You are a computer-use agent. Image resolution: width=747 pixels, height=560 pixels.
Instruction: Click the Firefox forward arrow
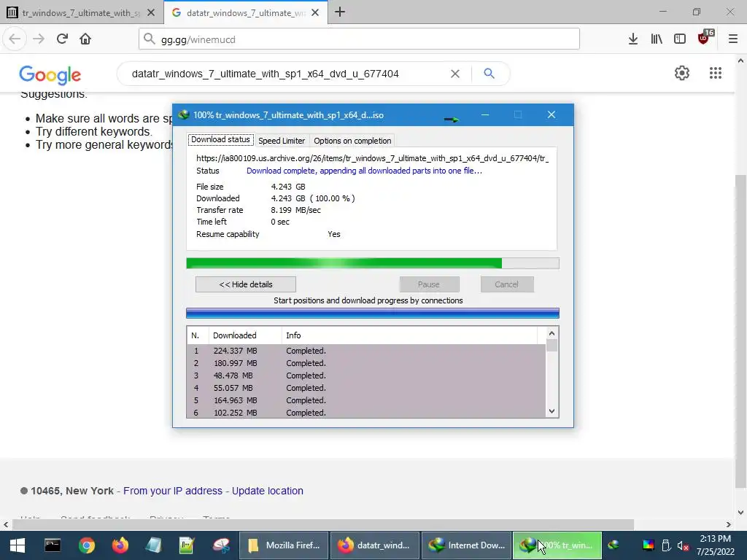click(39, 39)
